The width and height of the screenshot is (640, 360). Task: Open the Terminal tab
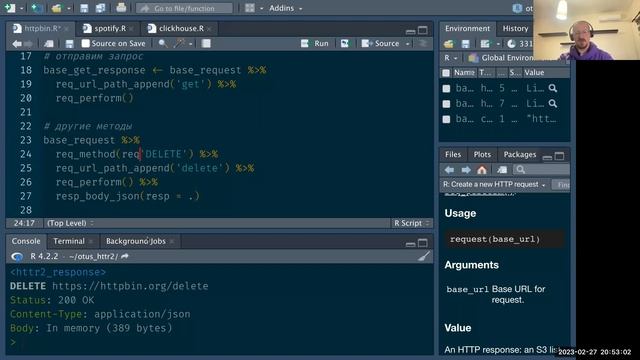[x=69, y=241]
